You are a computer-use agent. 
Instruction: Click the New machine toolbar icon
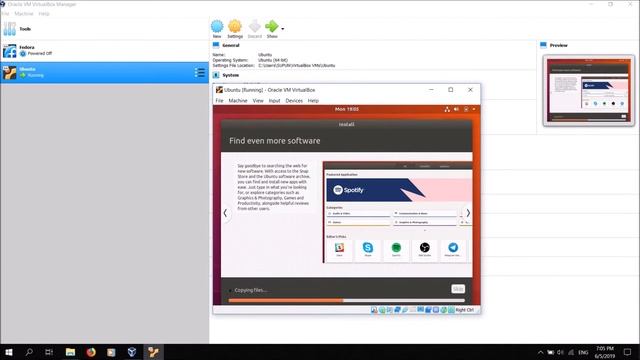coord(217,29)
